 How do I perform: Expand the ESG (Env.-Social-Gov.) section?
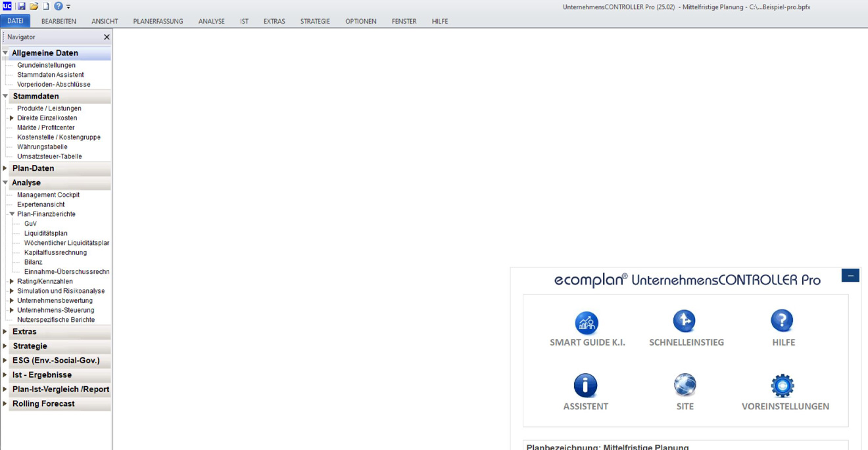point(5,361)
